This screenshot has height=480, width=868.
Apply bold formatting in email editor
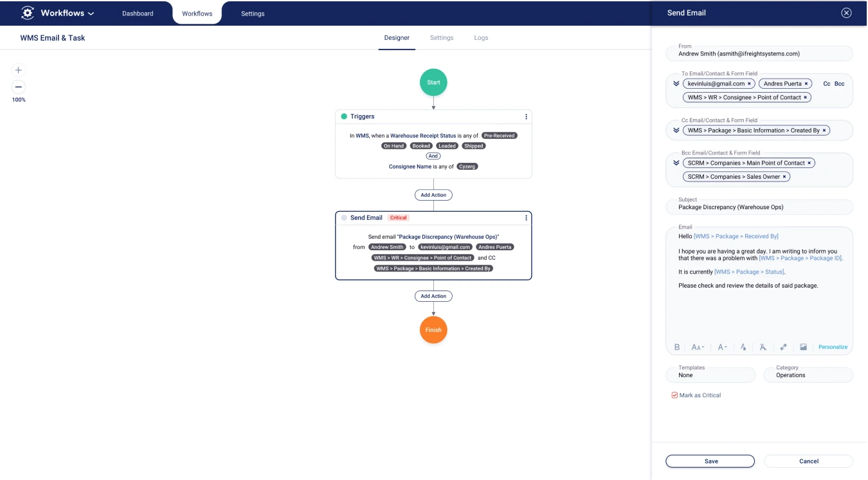tap(677, 347)
